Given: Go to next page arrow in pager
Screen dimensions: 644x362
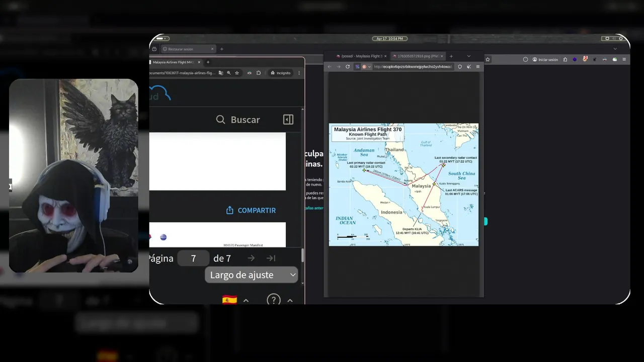Looking at the screenshot, I should tap(251, 258).
